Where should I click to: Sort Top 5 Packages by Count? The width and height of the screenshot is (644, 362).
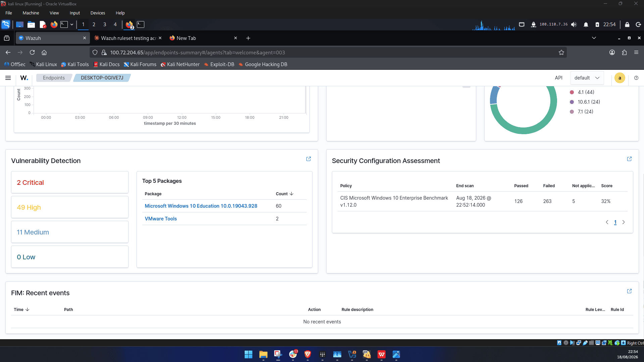[x=285, y=194]
